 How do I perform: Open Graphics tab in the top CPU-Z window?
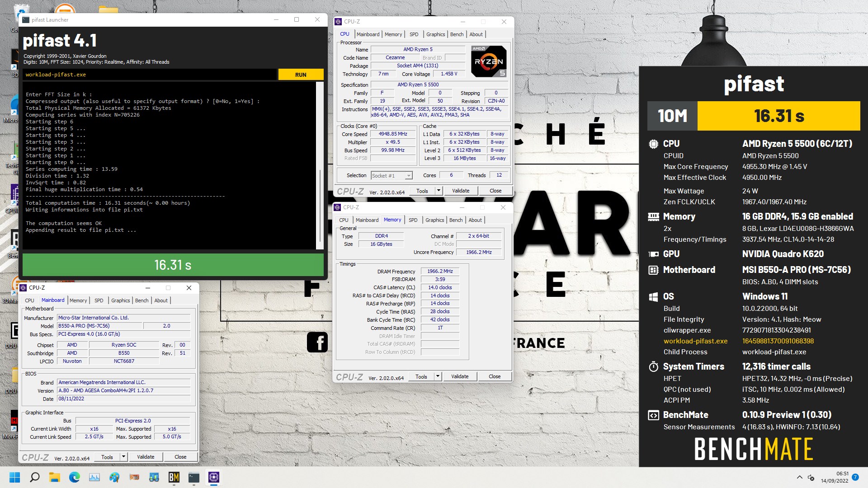pyautogui.click(x=436, y=34)
